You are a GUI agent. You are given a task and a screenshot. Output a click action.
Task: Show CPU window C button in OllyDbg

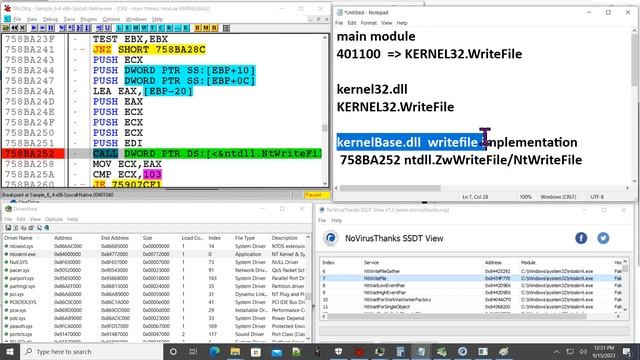point(161,28)
